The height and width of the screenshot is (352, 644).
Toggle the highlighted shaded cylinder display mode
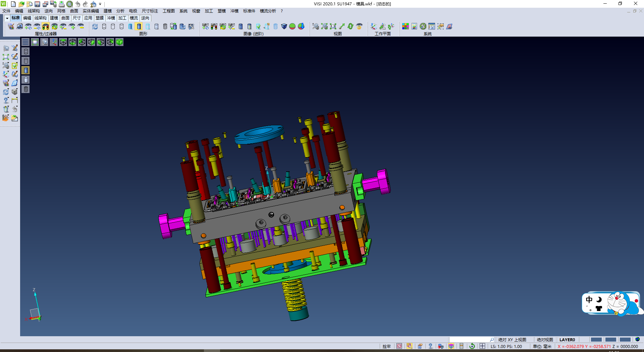139,26
